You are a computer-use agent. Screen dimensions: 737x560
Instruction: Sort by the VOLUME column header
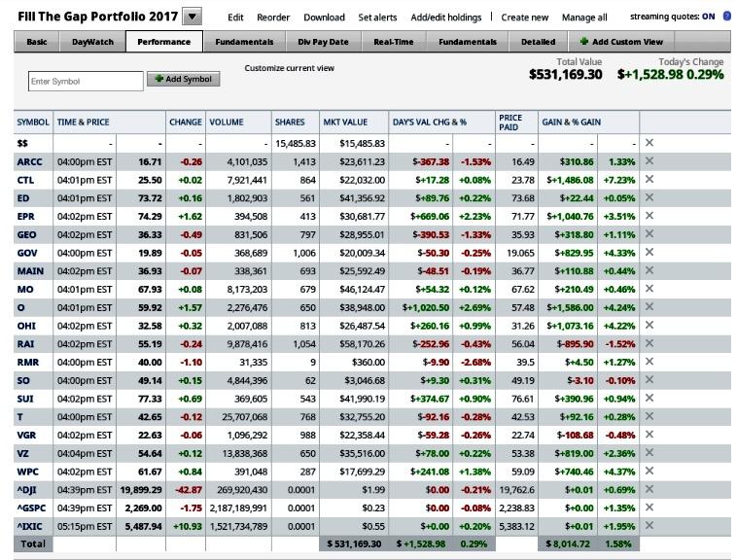tap(227, 122)
